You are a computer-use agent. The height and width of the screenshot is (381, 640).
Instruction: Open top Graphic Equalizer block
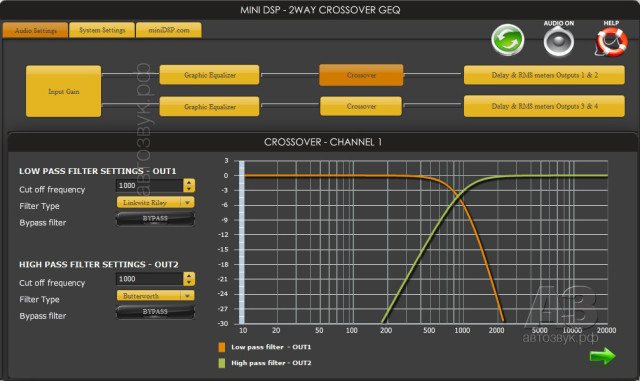(x=209, y=75)
